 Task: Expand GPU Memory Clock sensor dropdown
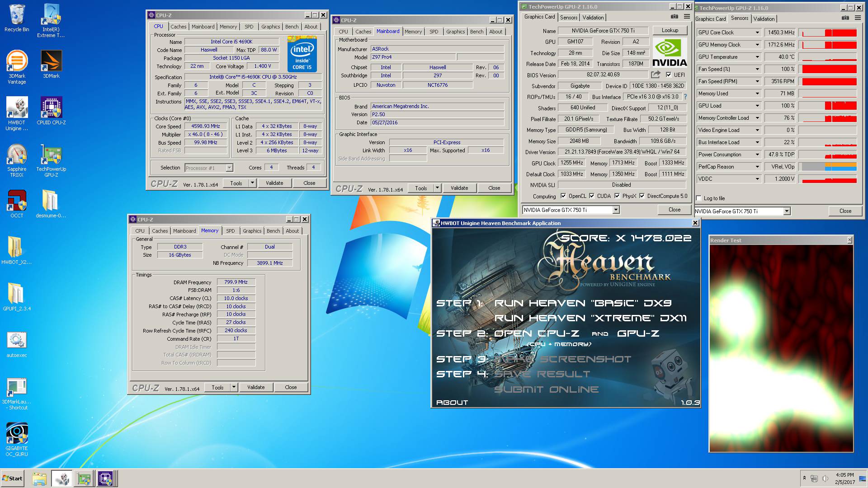click(757, 45)
